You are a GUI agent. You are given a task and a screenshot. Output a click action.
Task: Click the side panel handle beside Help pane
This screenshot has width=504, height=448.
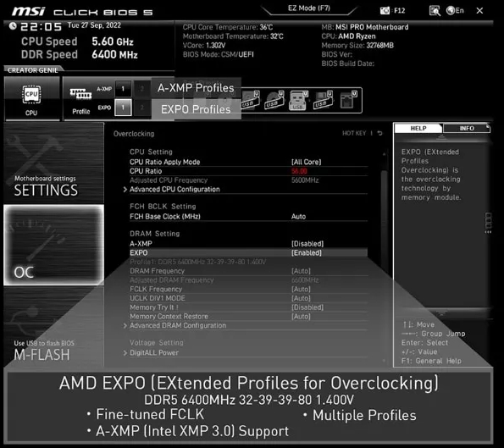click(x=488, y=223)
